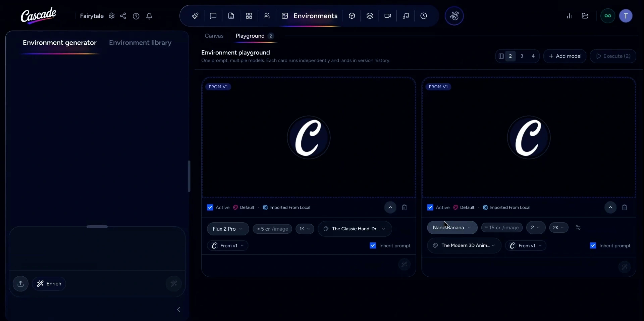Open the help question mark icon
Screen dimensions: 644x321
[136, 16]
